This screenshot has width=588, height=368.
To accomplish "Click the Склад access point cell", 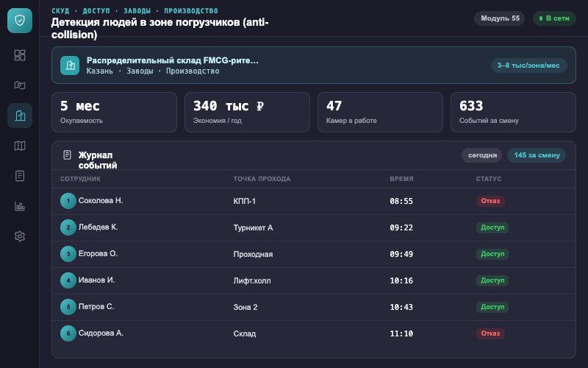I will pos(245,333).
